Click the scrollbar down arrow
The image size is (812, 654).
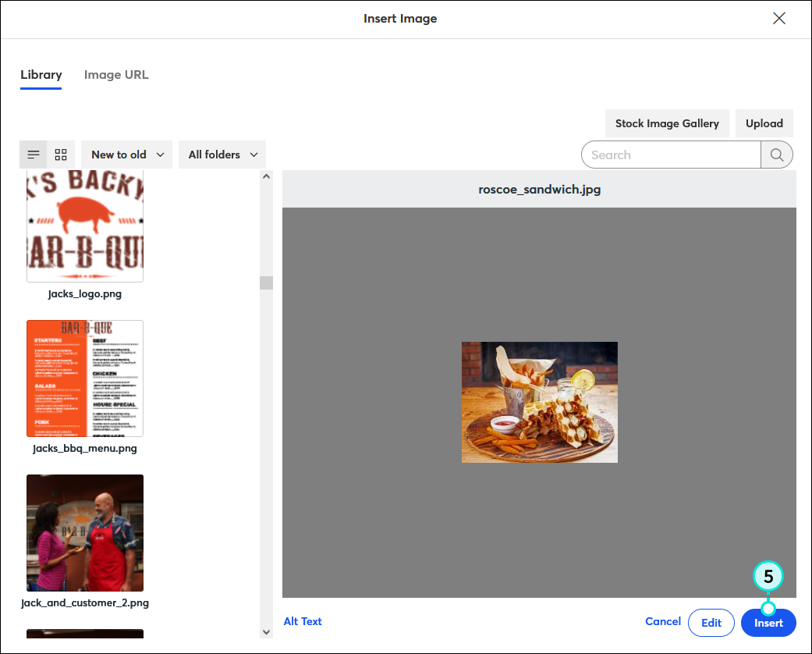(x=266, y=632)
